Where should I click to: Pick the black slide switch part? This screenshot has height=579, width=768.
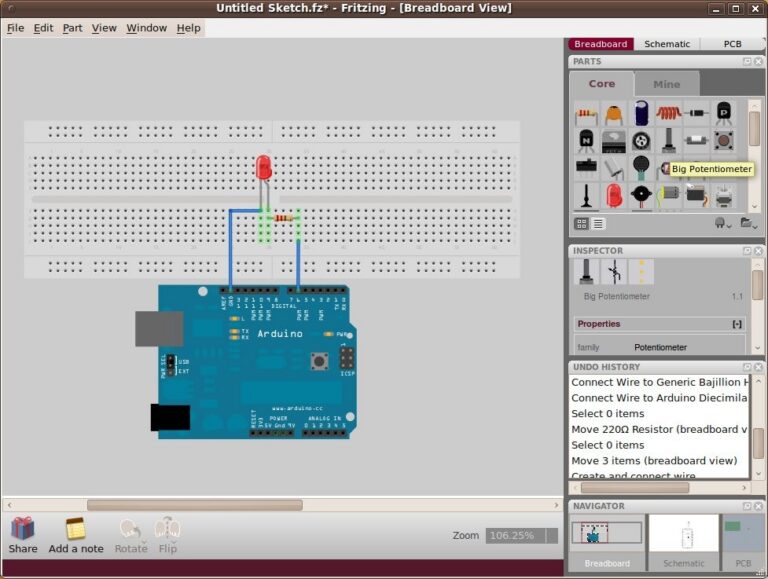tap(586, 167)
